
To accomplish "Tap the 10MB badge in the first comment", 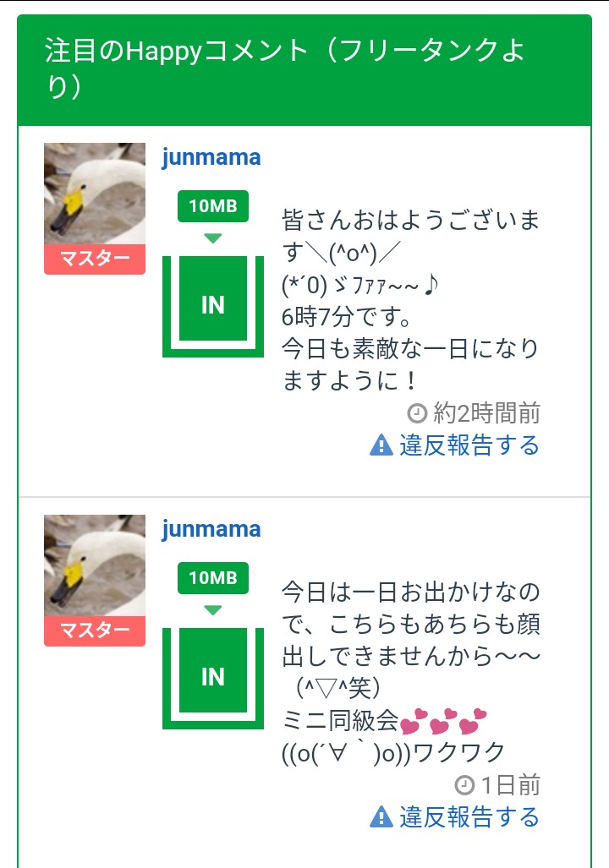I will tap(213, 206).
